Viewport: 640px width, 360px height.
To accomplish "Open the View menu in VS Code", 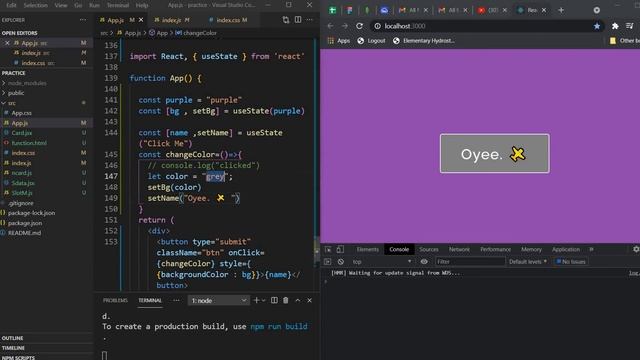I will click(61, 5).
